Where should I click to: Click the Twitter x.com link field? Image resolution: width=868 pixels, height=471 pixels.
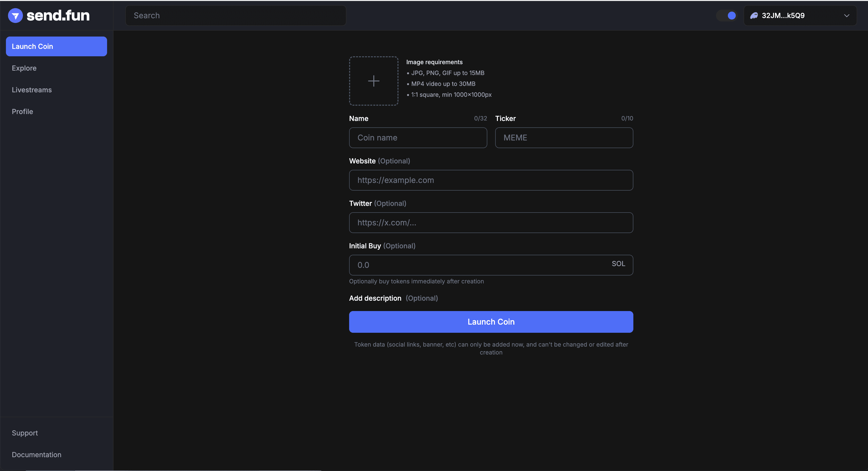pyautogui.click(x=491, y=222)
